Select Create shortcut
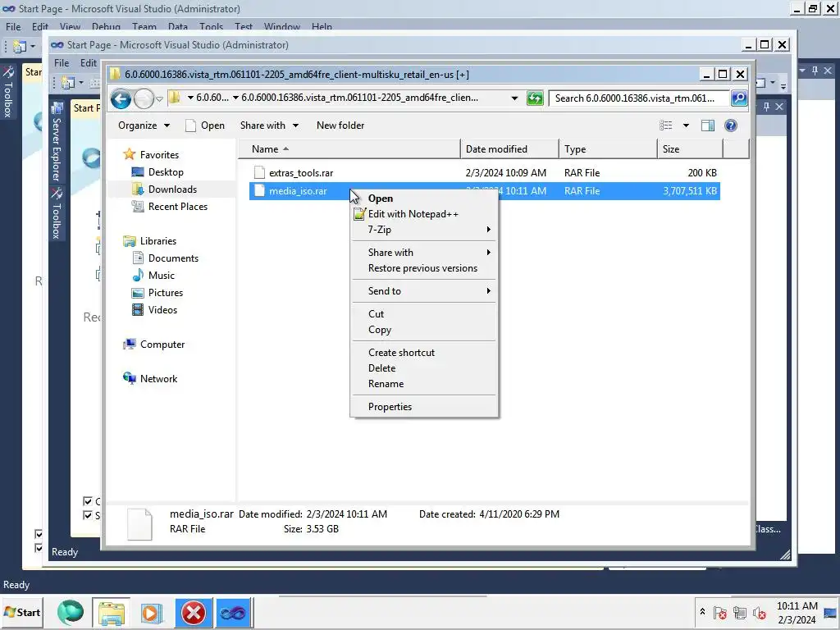The height and width of the screenshot is (630, 840). point(423,353)
